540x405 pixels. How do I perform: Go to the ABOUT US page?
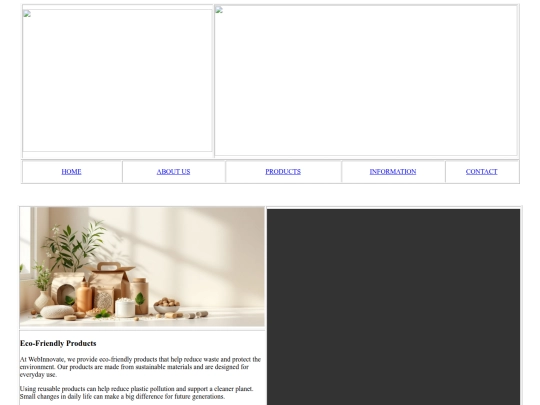pos(173,172)
